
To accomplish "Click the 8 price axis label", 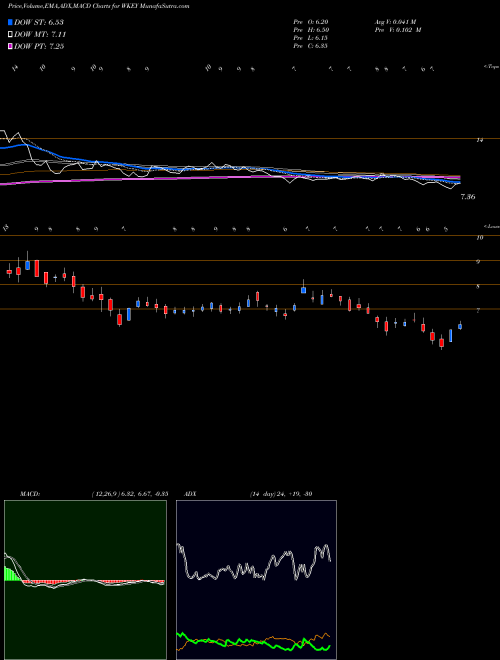I will [478, 287].
